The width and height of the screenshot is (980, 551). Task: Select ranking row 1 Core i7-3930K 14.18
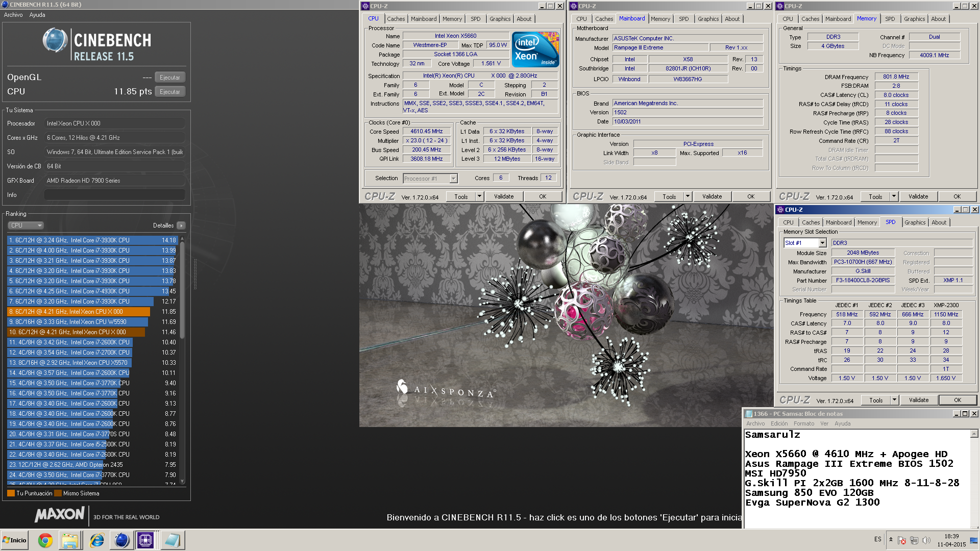tap(92, 240)
